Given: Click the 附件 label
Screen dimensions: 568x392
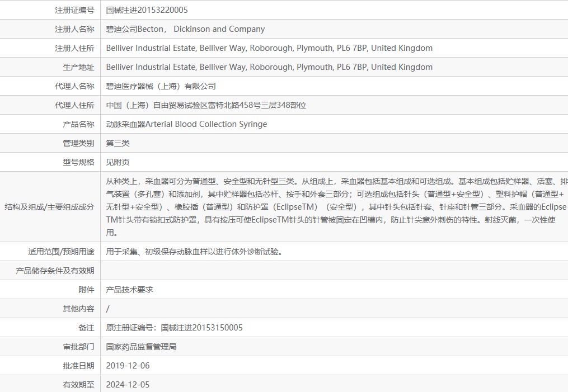Looking at the screenshot, I should [x=86, y=290].
